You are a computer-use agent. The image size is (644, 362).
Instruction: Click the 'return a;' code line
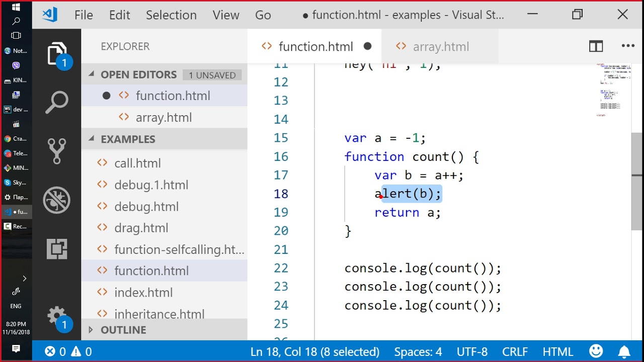point(408,212)
